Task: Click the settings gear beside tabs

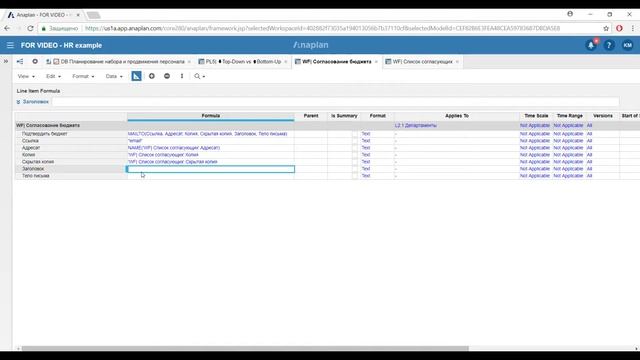Action: point(35,62)
